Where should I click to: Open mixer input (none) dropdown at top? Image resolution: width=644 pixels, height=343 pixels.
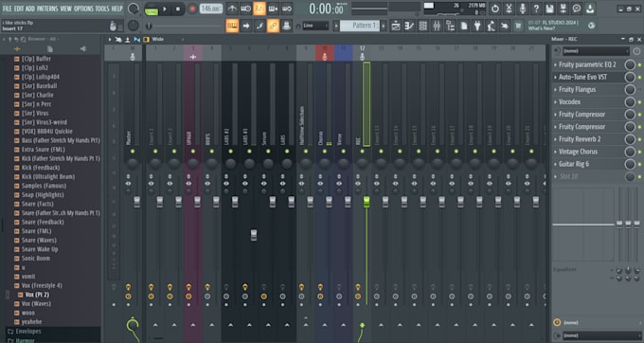coord(596,51)
